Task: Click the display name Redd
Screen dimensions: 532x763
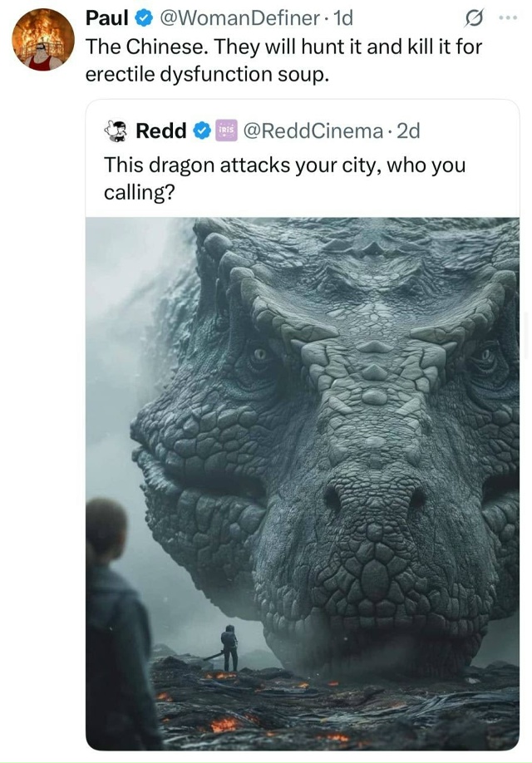Action: pyautogui.click(x=160, y=130)
